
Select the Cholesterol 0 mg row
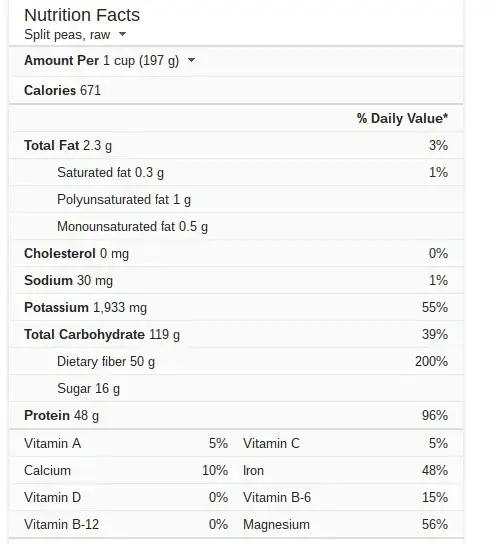click(236, 254)
